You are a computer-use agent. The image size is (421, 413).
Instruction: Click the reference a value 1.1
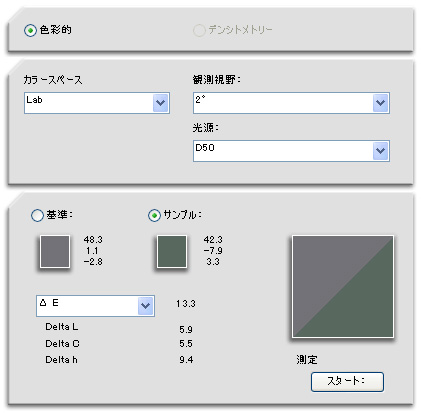(x=92, y=251)
